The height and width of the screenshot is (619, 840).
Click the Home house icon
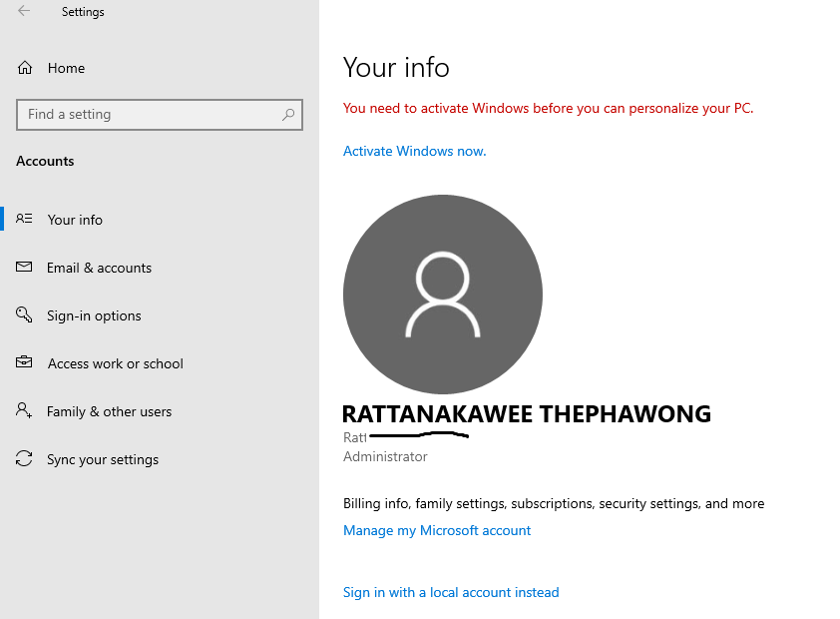25,68
